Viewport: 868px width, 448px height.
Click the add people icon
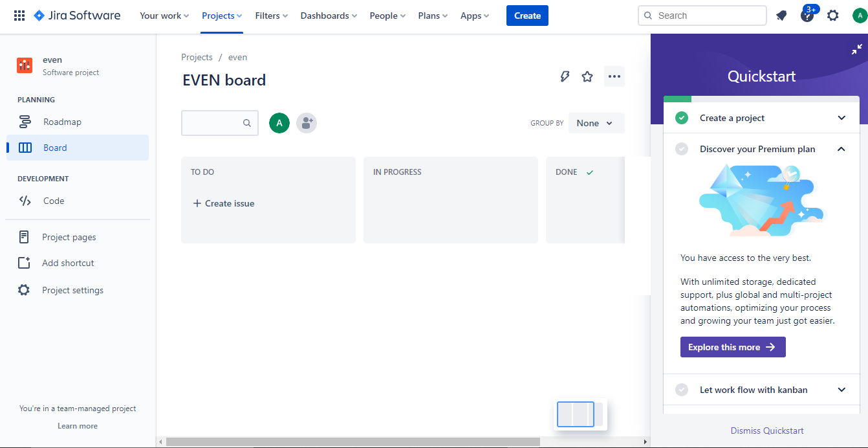[x=307, y=123]
